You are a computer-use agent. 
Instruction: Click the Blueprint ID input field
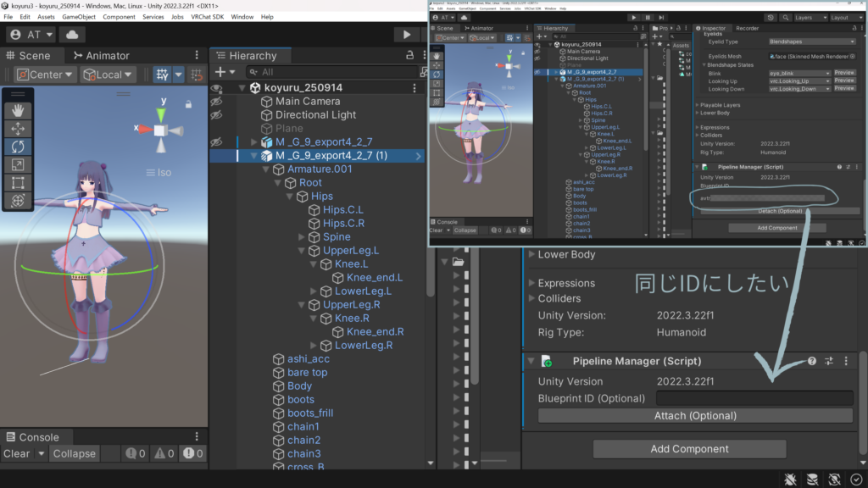click(754, 398)
